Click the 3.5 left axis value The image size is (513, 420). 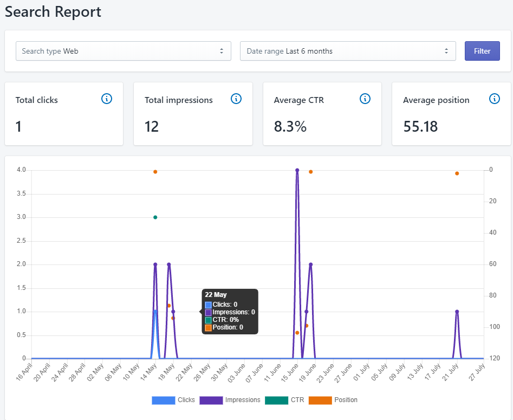[x=21, y=193]
